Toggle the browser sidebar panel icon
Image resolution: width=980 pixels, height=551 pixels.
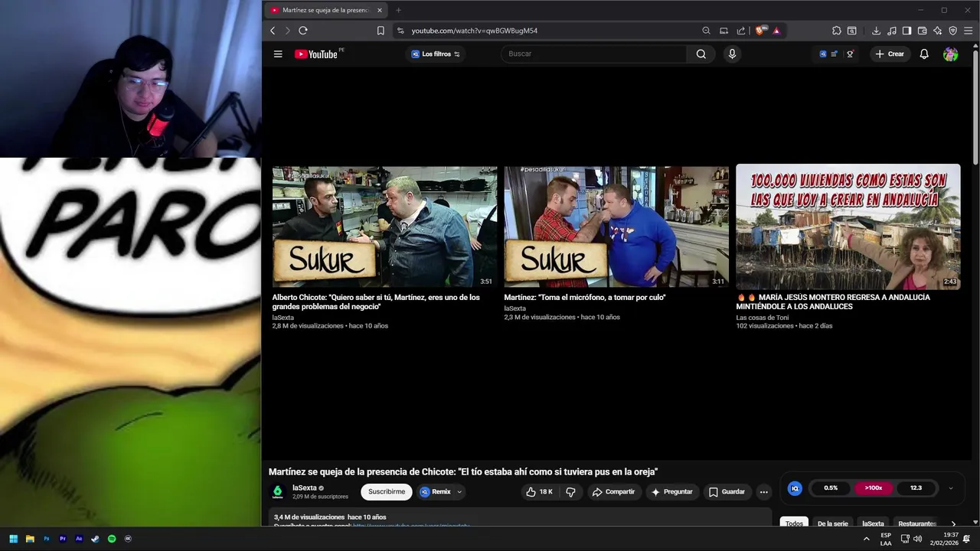click(x=906, y=31)
